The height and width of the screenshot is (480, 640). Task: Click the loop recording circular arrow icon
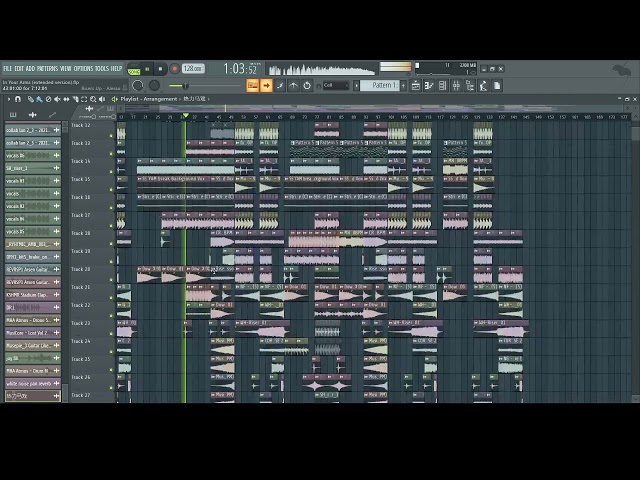pyautogui.click(x=307, y=86)
